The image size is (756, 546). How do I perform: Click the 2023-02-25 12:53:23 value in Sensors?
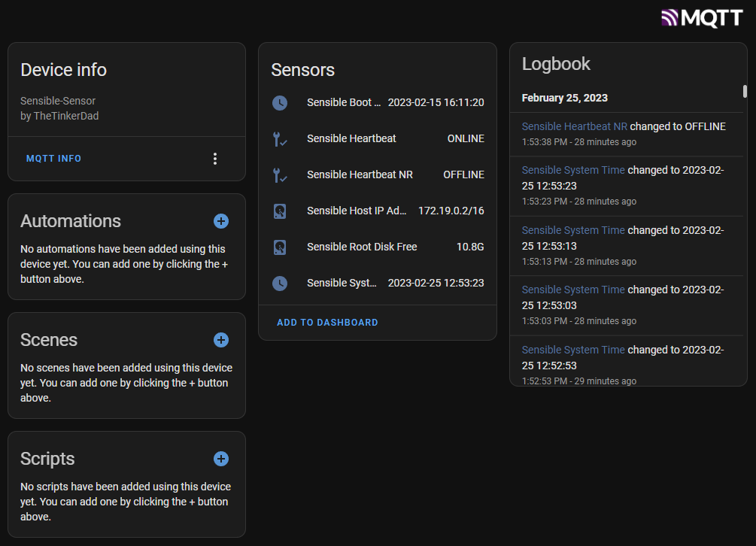(x=436, y=284)
